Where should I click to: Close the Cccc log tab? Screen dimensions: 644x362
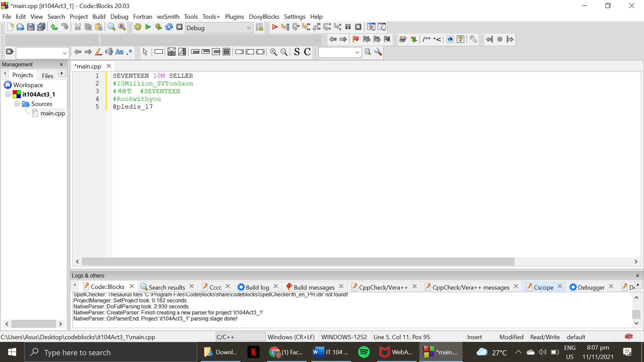228,286
